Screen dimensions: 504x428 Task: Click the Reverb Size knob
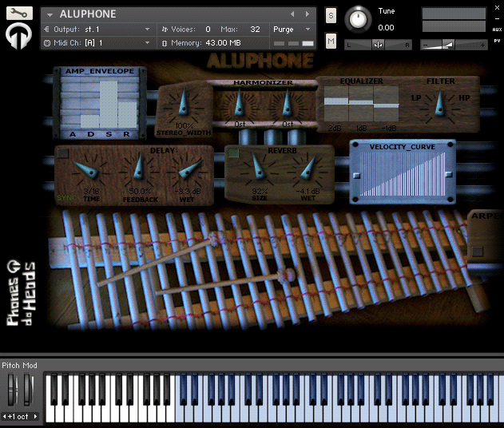pos(260,169)
